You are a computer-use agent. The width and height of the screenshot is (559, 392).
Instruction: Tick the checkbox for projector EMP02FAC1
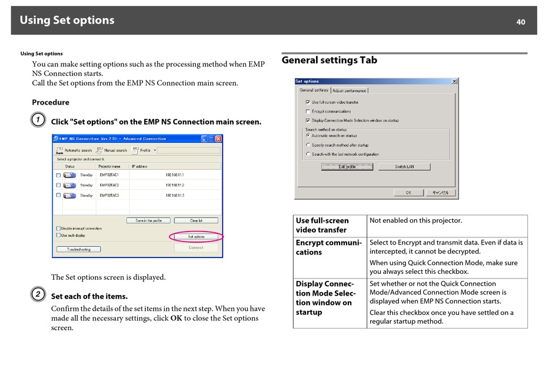[x=58, y=175]
